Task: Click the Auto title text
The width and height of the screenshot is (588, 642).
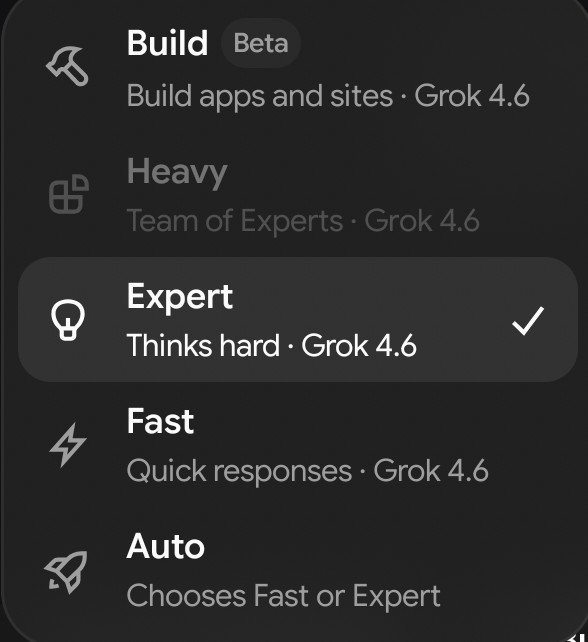Action: tap(165, 547)
